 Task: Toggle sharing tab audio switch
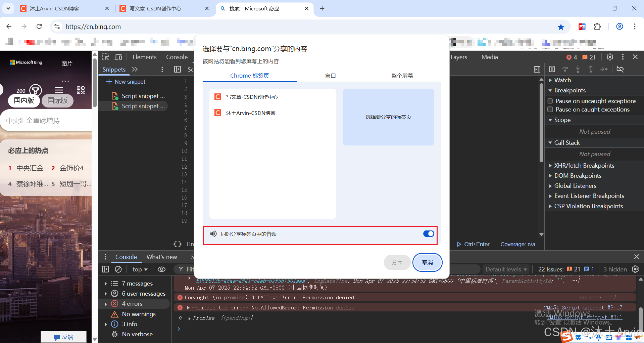click(429, 234)
